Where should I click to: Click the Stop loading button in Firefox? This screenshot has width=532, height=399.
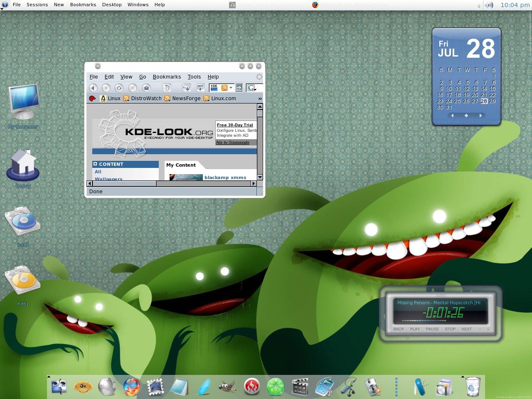coord(133,88)
